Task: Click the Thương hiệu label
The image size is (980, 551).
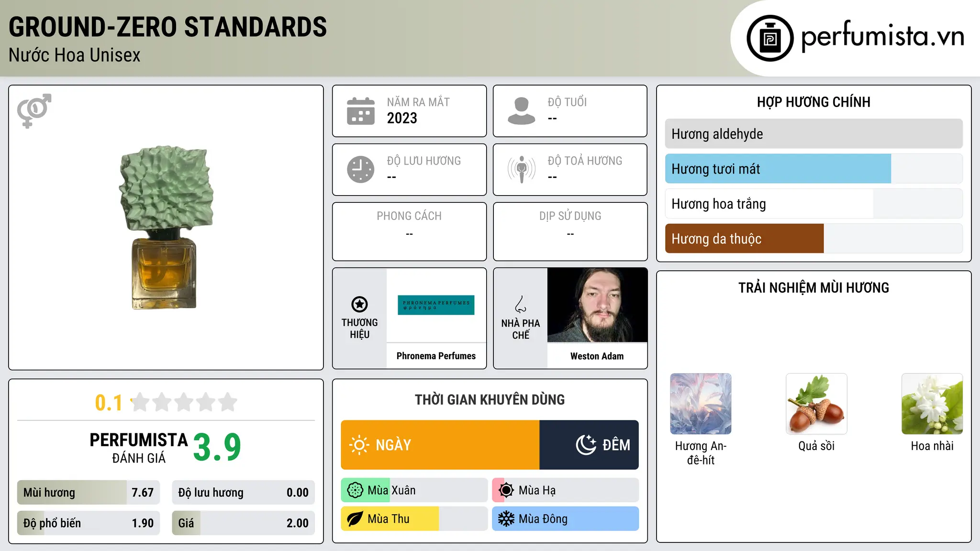Action: point(359,329)
